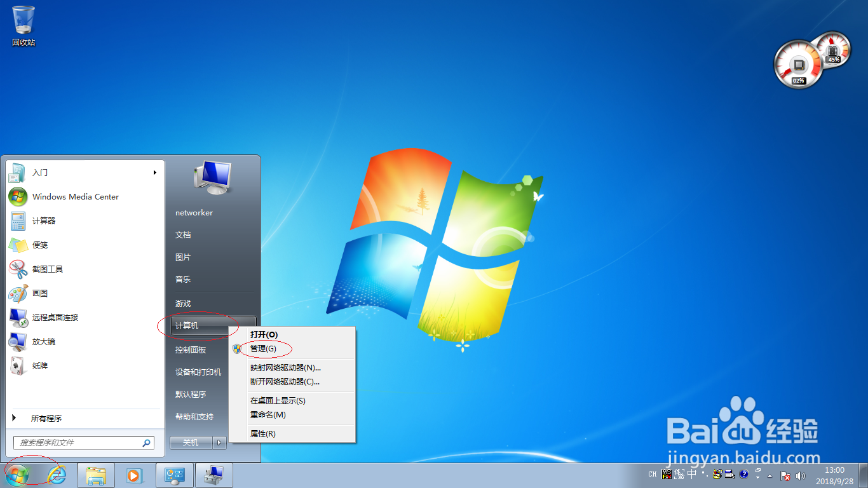
Task: Show hidden tray icons arrow
Action: pos(770,476)
